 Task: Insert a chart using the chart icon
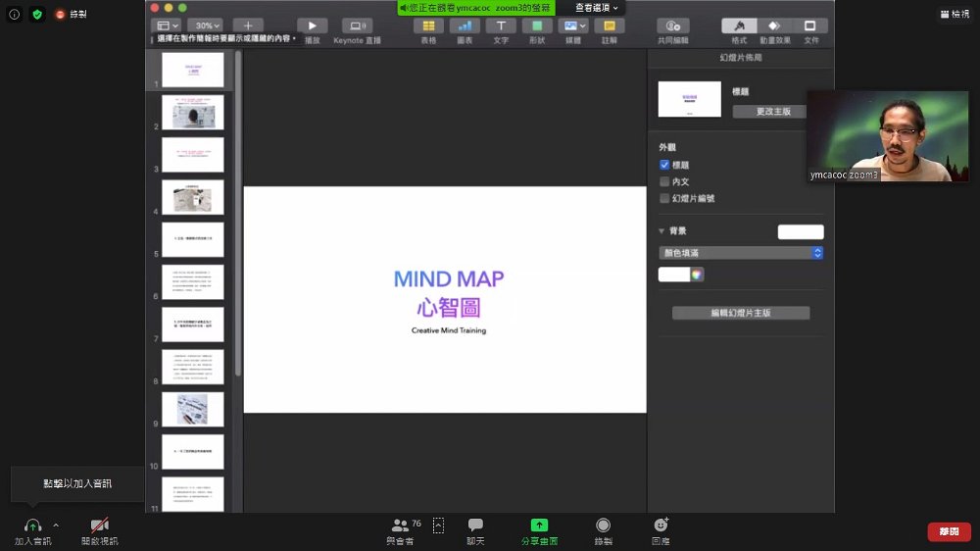pos(465,25)
